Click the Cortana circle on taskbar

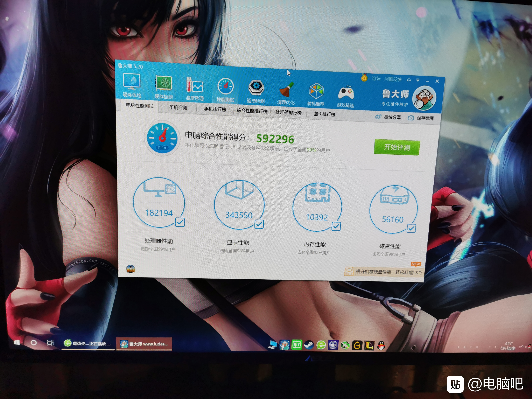pos(34,342)
